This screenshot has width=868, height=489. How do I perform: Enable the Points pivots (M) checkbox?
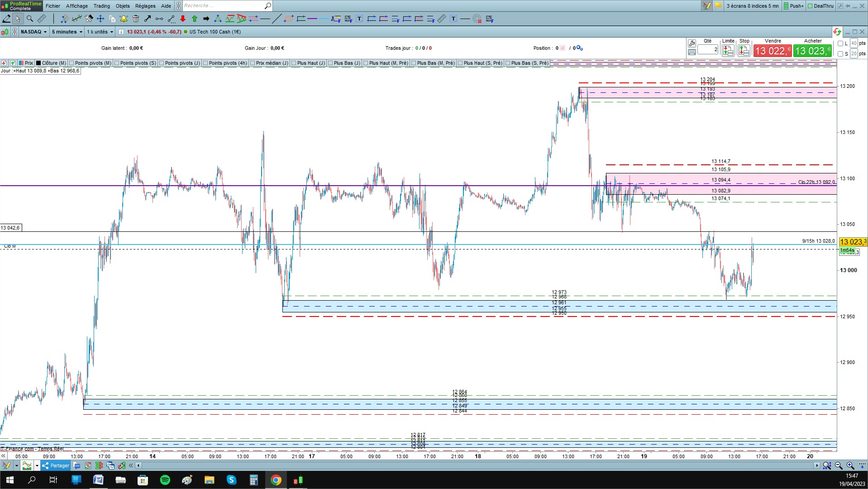tap(72, 63)
